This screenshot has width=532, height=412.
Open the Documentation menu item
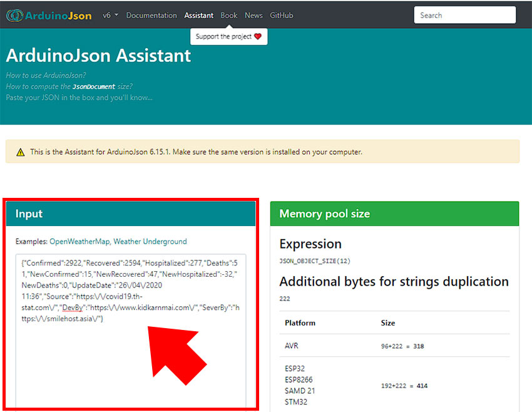[x=151, y=15]
